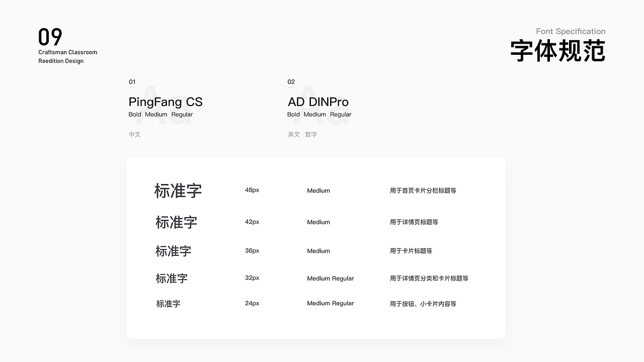Viewport: 644px width, 362px height.
Task: Click the 02 section number
Action: click(291, 82)
